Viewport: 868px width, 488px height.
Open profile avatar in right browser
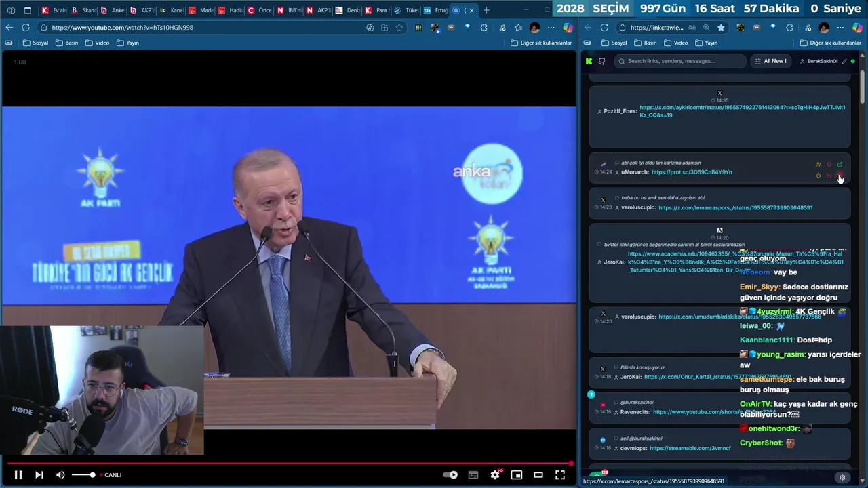[x=824, y=28]
